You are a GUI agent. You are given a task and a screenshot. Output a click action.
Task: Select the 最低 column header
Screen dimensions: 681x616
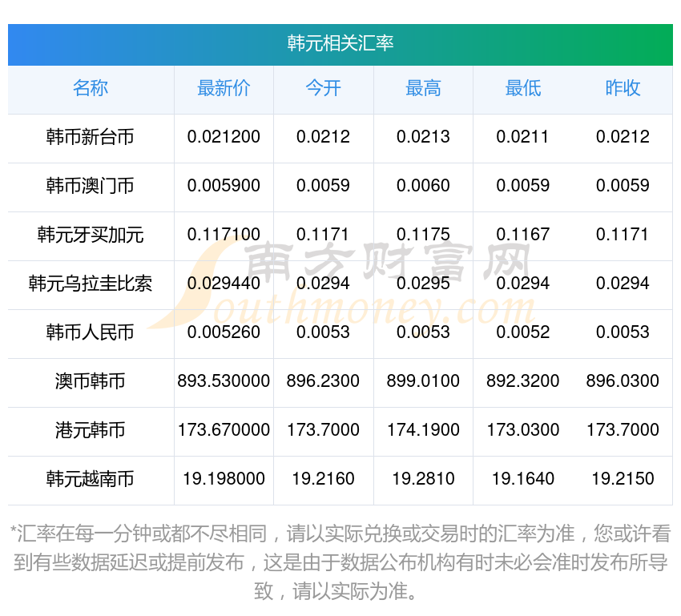tap(523, 88)
